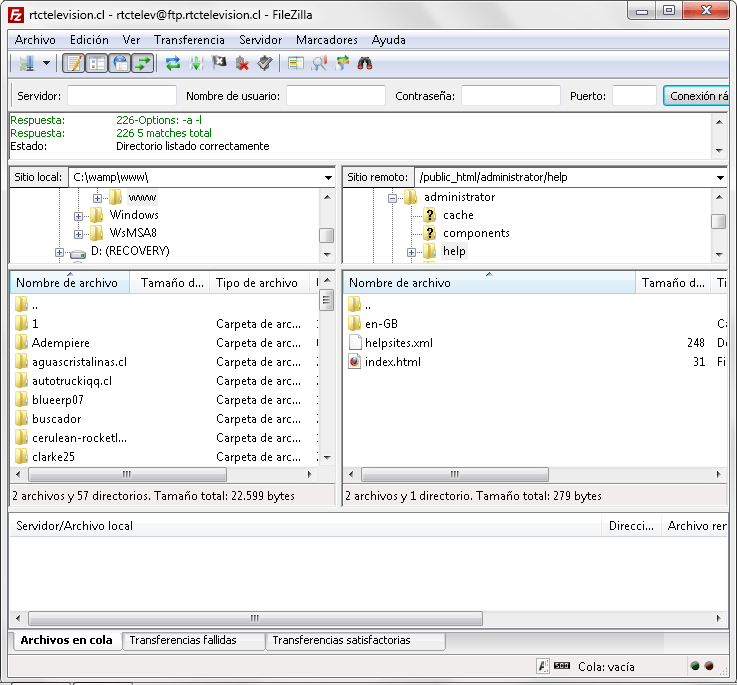Toggle processing of the transfer queue
This screenshot has width=737, height=685.
(196, 63)
